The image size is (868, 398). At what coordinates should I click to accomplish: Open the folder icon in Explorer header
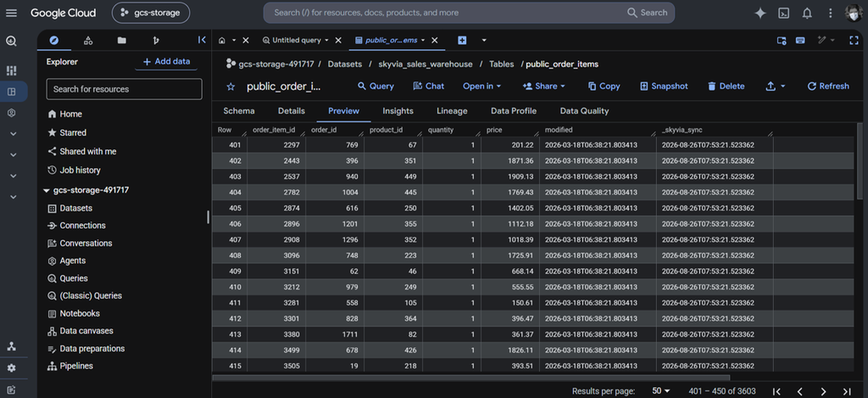pos(122,40)
